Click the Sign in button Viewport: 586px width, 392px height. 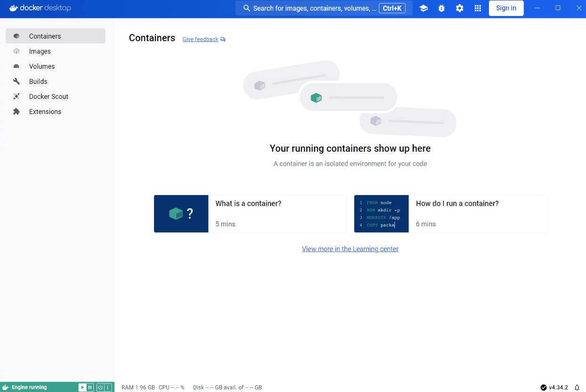[x=506, y=8]
